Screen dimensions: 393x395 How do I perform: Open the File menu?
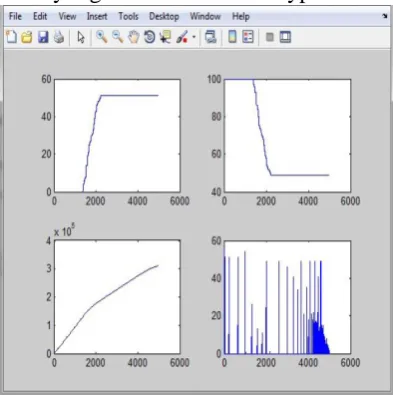tap(15, 16)
